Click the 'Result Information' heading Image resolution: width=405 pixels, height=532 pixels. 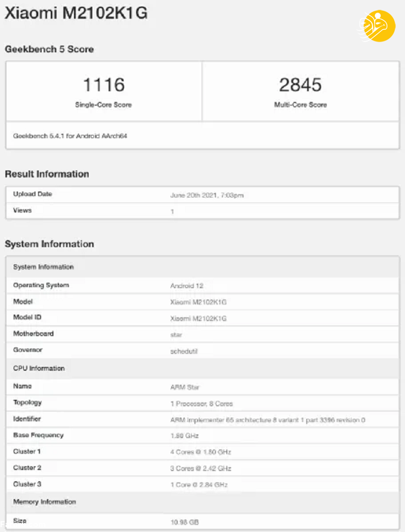tap(47, 174)
